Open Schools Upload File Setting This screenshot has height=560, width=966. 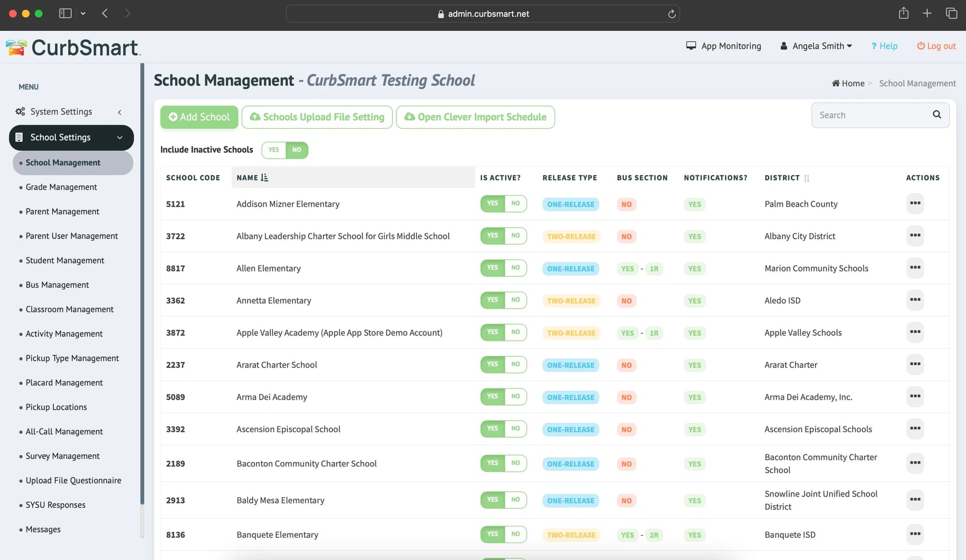click(x=317, y=117)
